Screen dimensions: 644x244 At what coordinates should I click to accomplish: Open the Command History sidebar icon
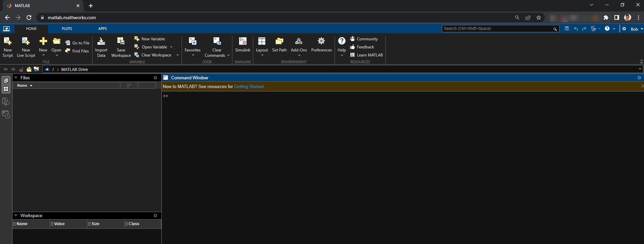6,115
